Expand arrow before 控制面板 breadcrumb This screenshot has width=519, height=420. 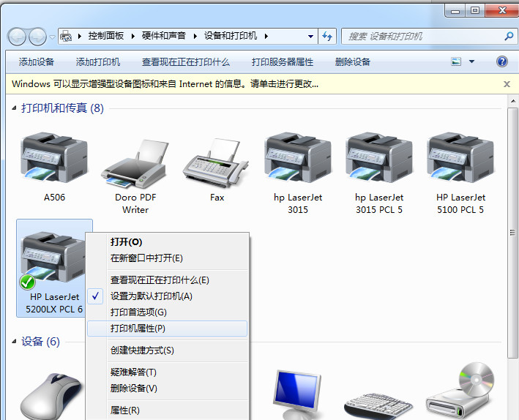(80, 36)
